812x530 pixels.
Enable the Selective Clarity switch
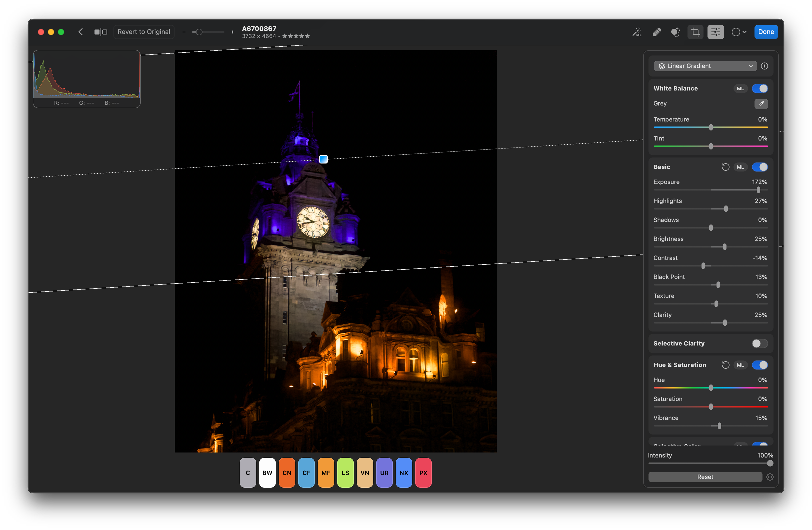pos(759,343)
